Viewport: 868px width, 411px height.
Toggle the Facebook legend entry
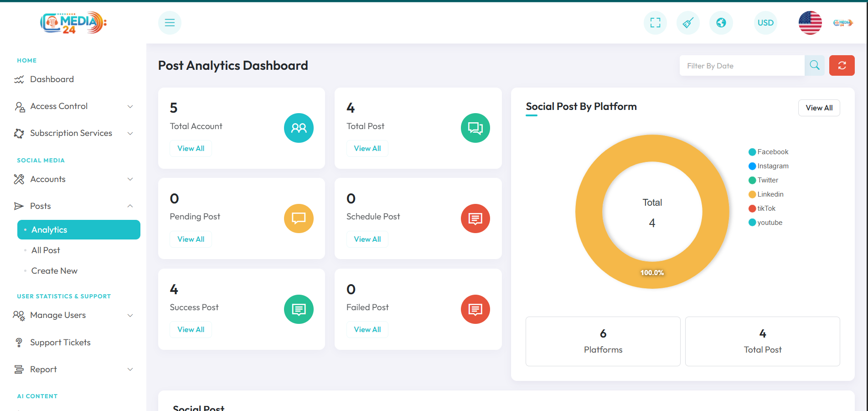click(768, 152)
